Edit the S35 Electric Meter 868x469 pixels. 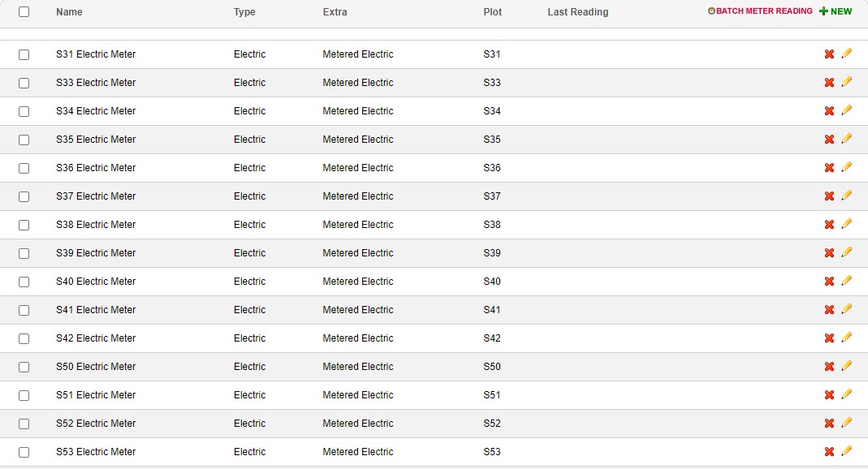[847, 139]
